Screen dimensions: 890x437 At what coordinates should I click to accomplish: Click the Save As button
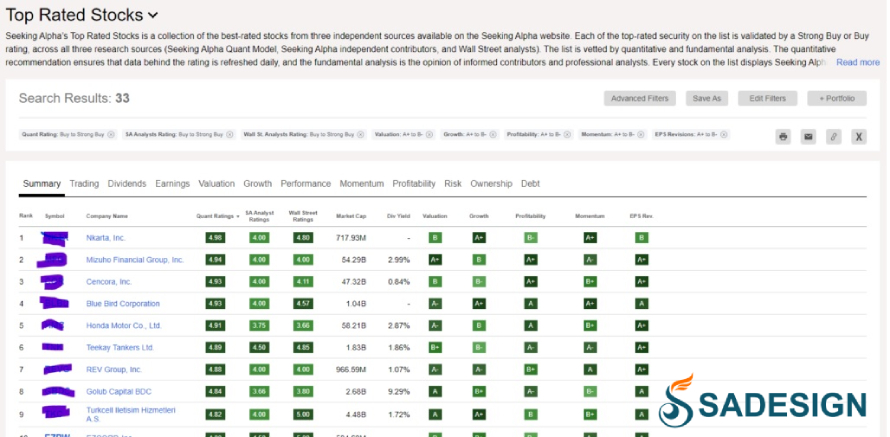click(707, 98)
